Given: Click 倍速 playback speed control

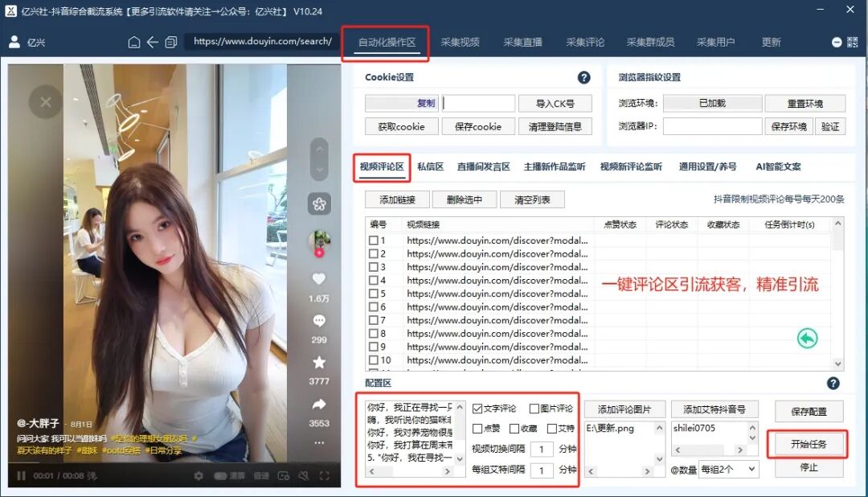Looking at the screenshot, I should coord(260,475).
